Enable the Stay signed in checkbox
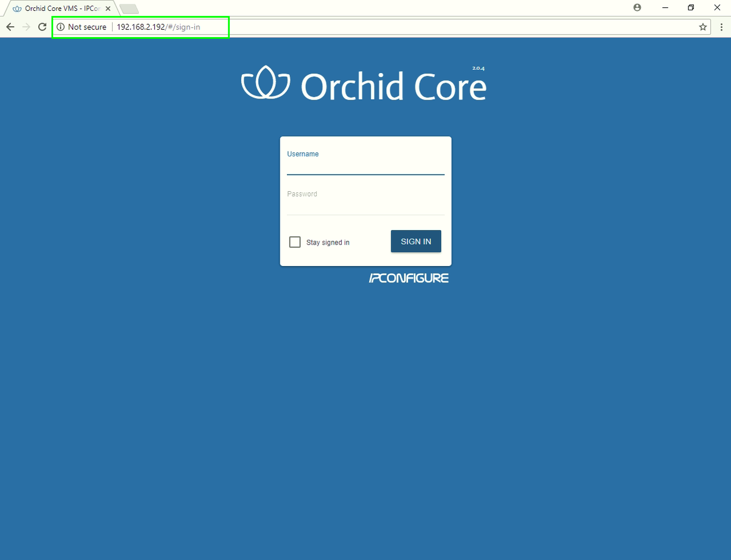This screenshot has width=731, height=560. (x=295, y=242)
